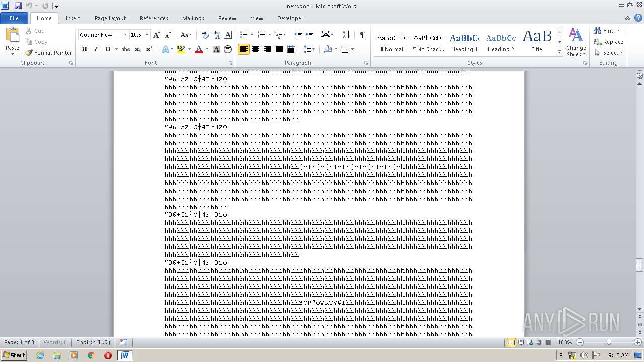Screen dimensions: 644x362
Task: Click the zoom slider handle
Action: (609, 342)
